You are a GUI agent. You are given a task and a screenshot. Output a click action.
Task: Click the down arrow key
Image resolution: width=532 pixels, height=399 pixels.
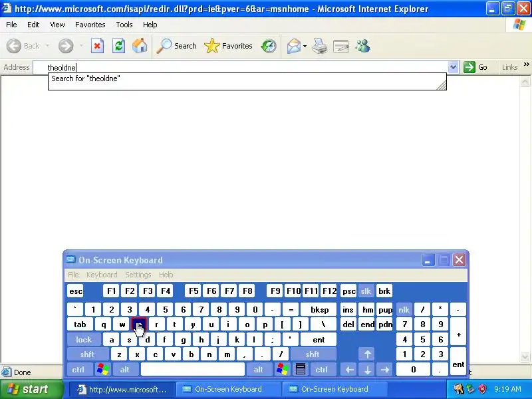368,370
